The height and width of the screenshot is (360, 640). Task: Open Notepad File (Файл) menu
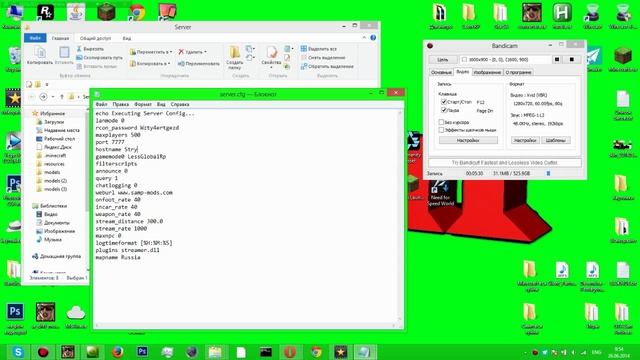coord(101,104)
